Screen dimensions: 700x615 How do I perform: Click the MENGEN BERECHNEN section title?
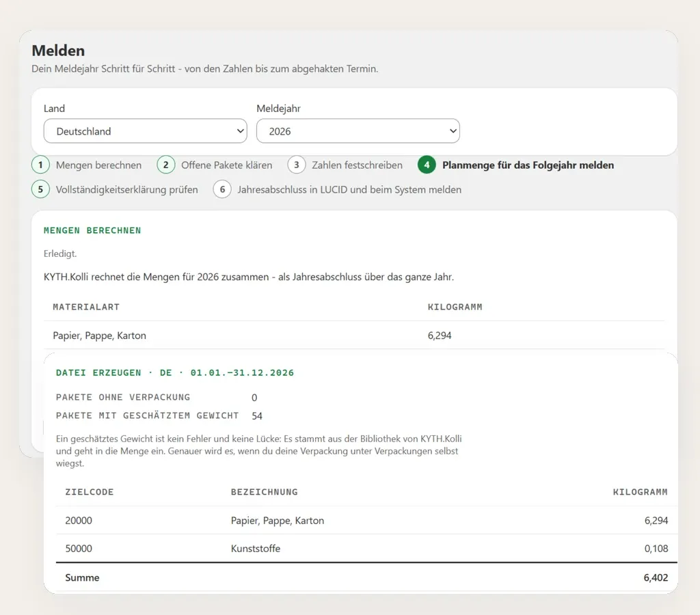92,230
